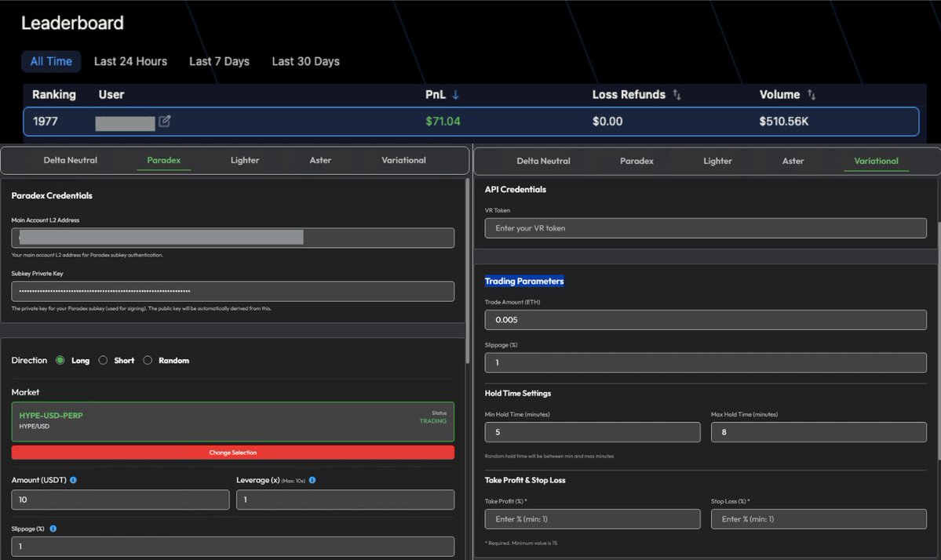
Task: Click the Loss Refunds value $0.00
Action: point(607,121)
